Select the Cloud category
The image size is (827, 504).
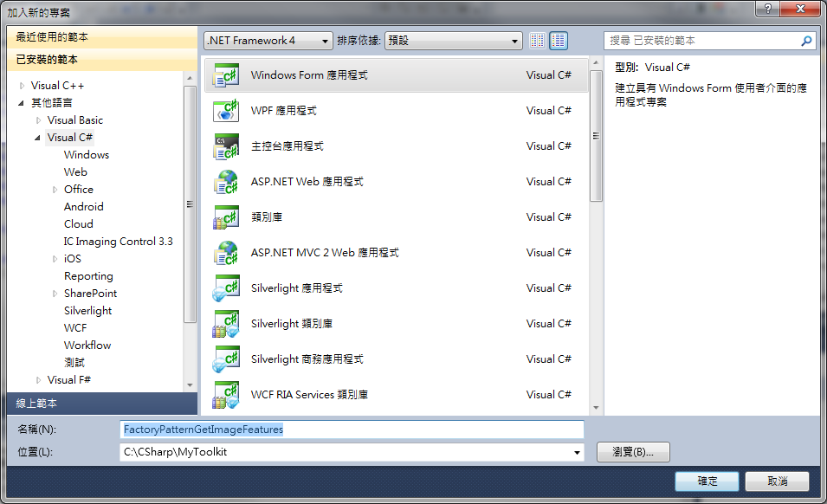(79, 224)
